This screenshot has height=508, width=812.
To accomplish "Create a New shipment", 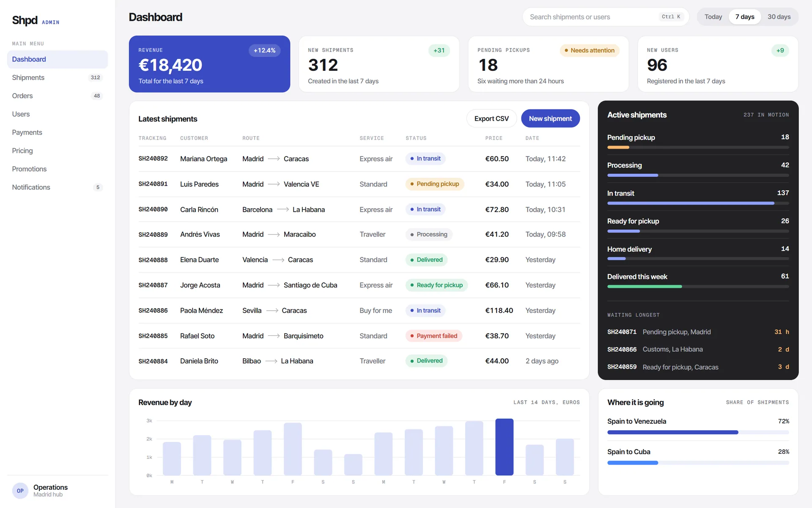I will coord(550,119).
